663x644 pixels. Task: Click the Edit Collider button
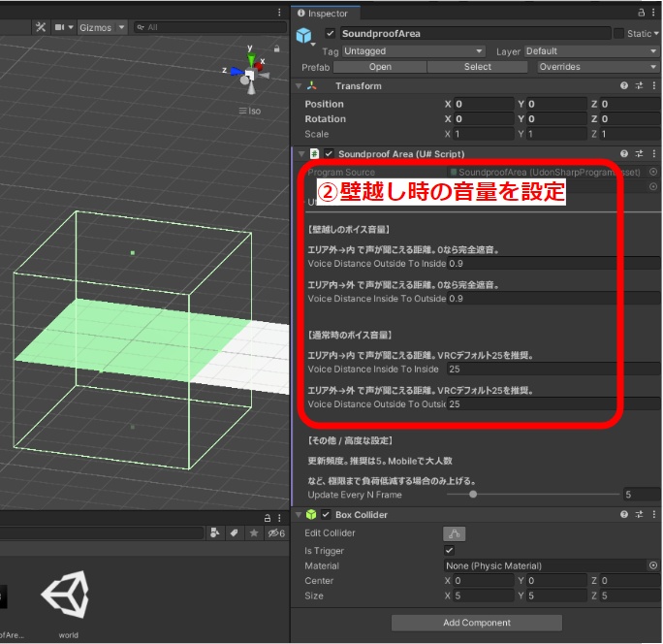point(455,533)
